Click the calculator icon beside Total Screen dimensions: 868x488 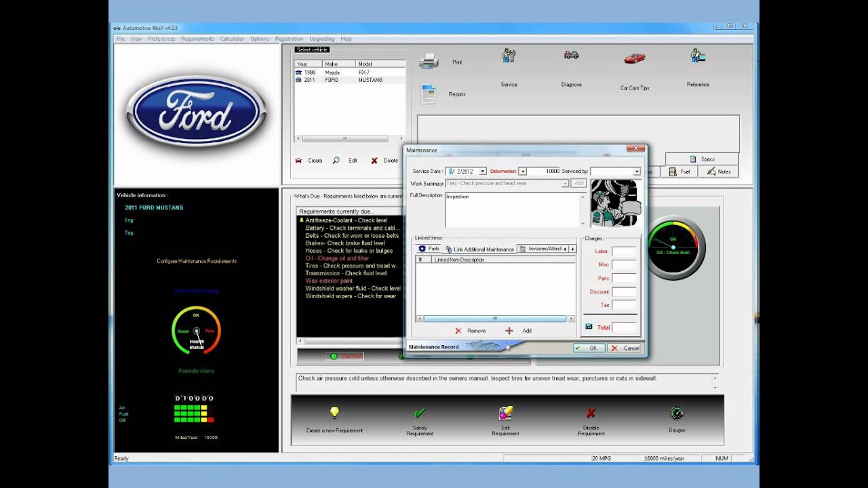(x=589, y=327)
